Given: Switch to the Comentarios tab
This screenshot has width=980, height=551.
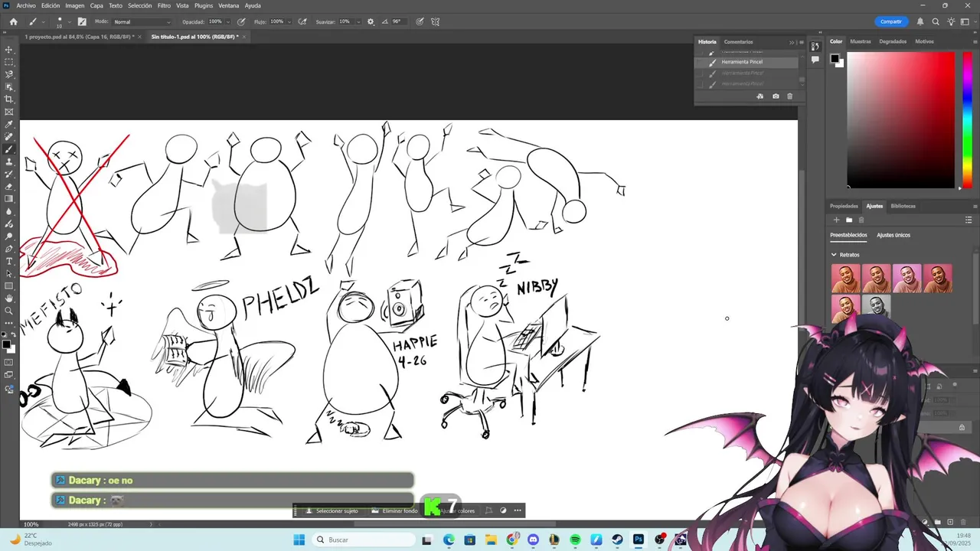Looking at the screenshot, I should click(x=738, y=42).
